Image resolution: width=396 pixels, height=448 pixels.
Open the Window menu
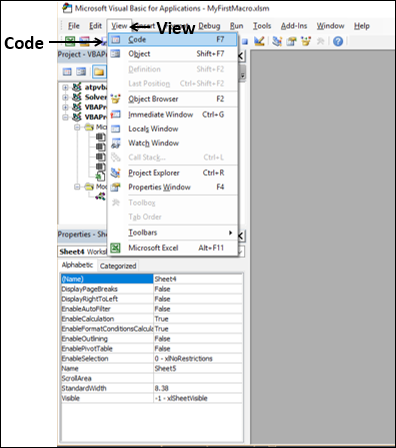coord(330,26)
